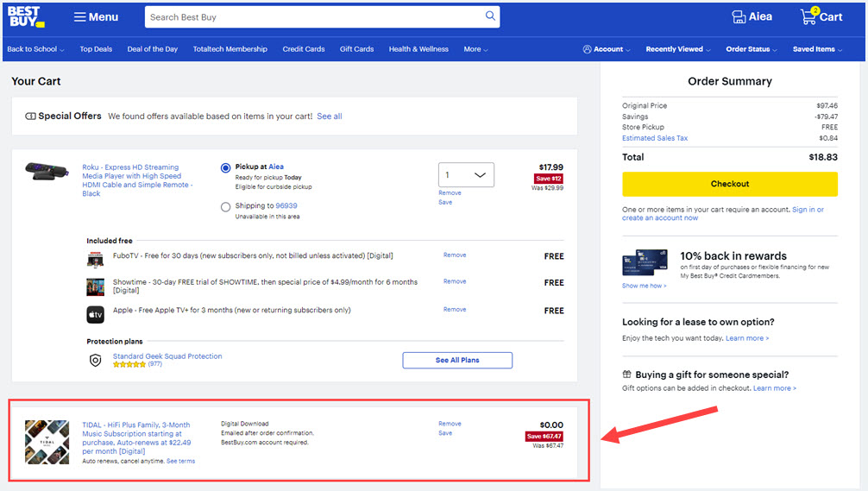This screenshot has height=491, width=868.
Task: Remove the Showtime free trial
Action: click(x=455, y=282)
